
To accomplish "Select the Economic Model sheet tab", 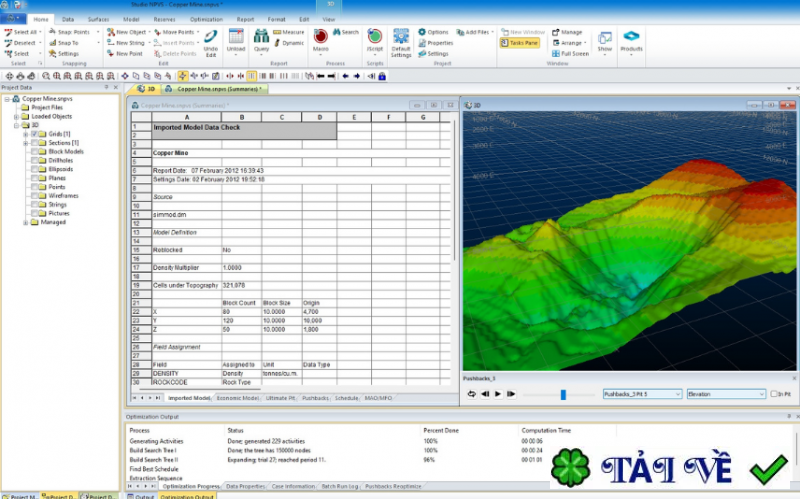I will click(237, 398).
